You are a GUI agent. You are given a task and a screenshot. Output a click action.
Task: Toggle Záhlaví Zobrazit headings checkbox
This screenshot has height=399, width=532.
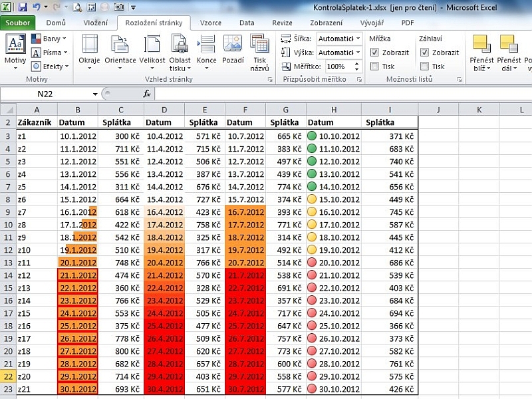pos(424,53)
